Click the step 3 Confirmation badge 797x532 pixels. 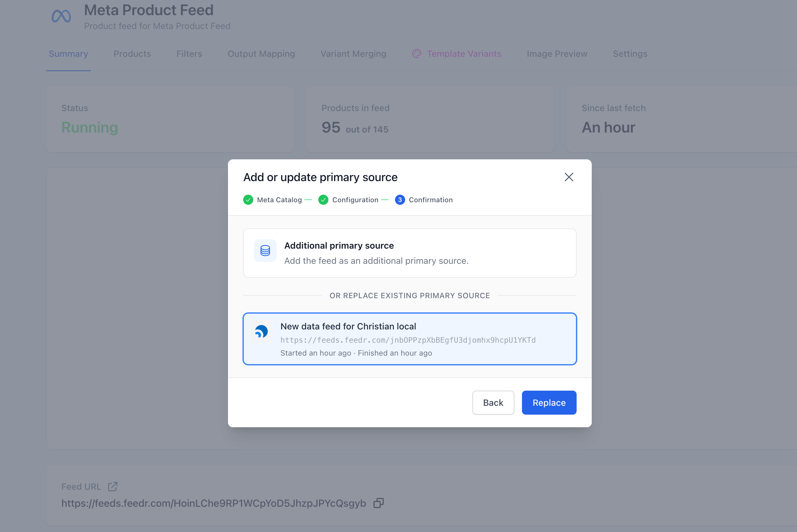coord(400,200)
